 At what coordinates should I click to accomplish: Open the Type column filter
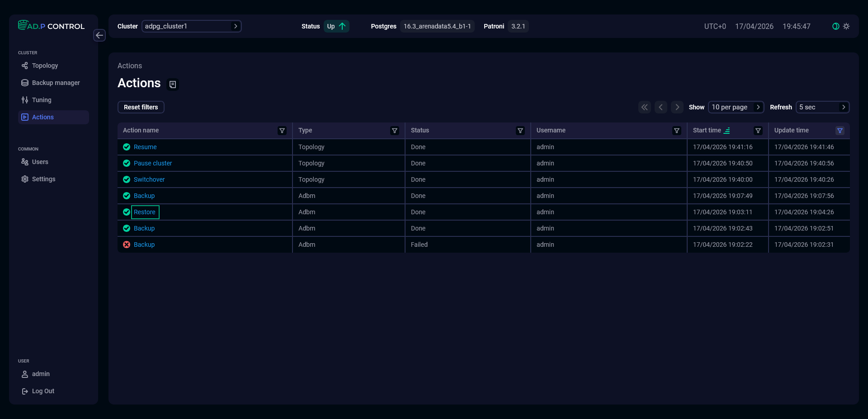click(x=395, y=131)
